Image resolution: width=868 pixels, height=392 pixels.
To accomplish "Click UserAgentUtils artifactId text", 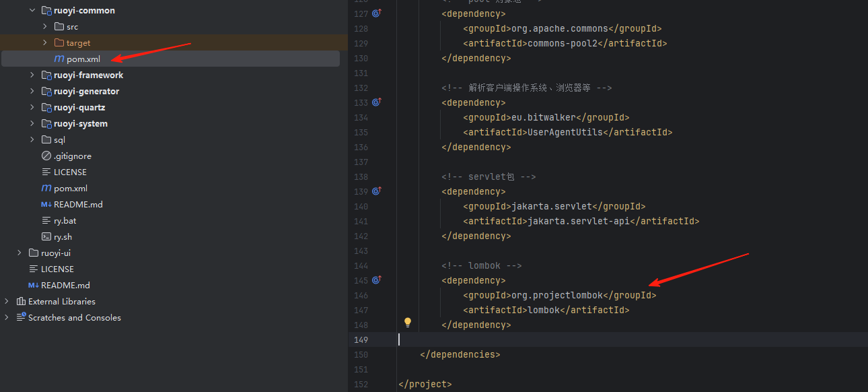I will coord(565,132).
